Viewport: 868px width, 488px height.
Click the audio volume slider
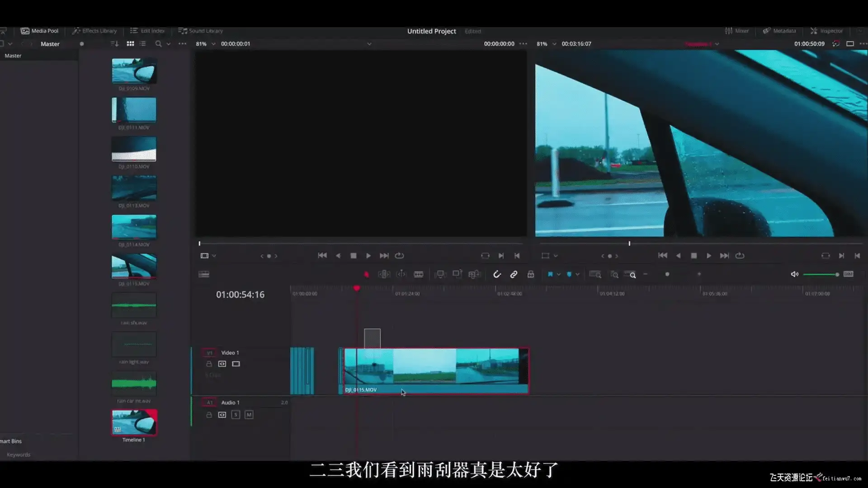click(820, 274)
